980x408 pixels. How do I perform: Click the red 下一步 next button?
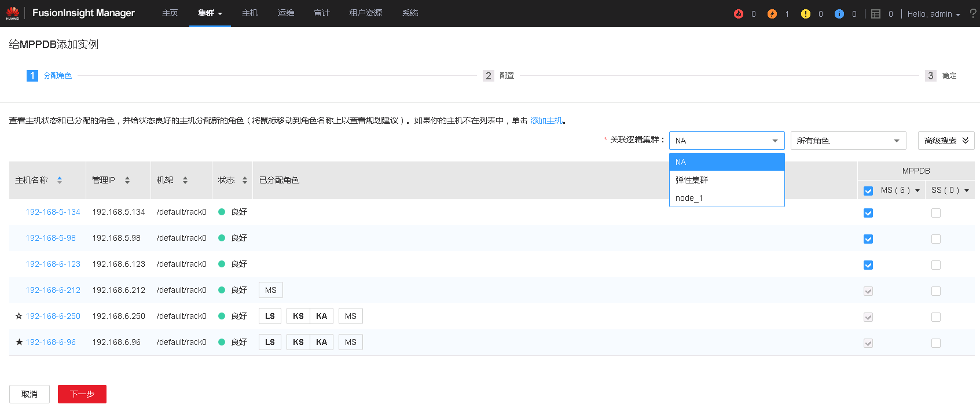[x=82, y=394]
